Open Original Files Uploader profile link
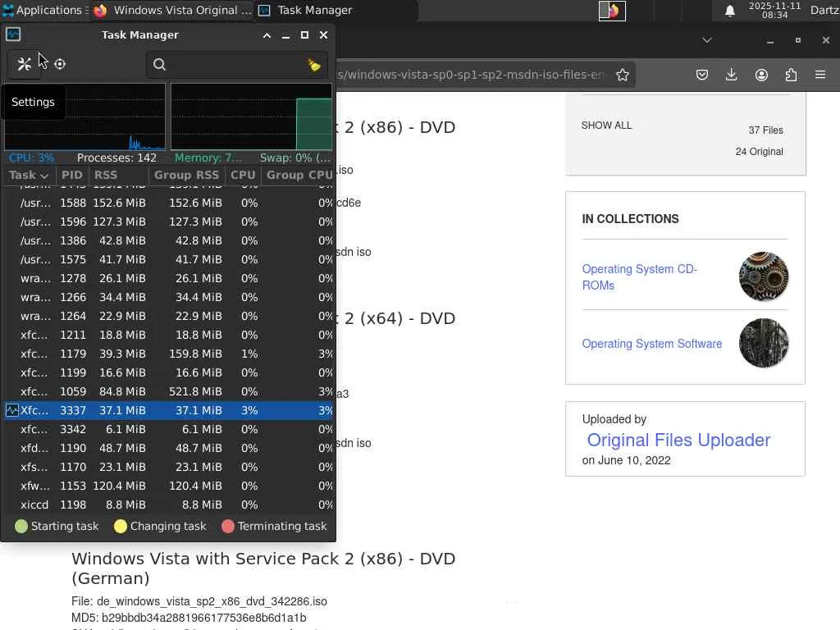This screenshot has width=840, height=630. point(678,440)
